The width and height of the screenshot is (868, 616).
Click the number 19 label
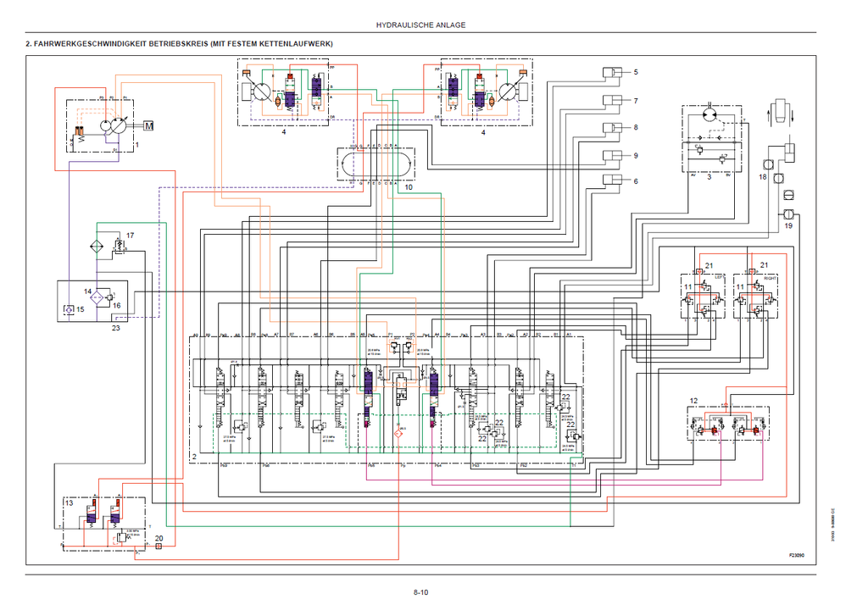click(788, 225)
